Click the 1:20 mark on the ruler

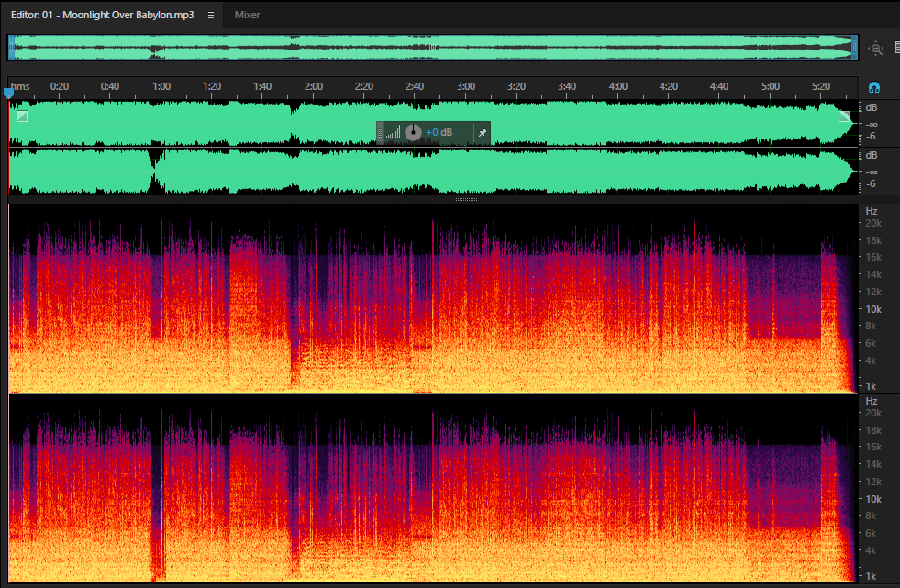tap(212, 86)
